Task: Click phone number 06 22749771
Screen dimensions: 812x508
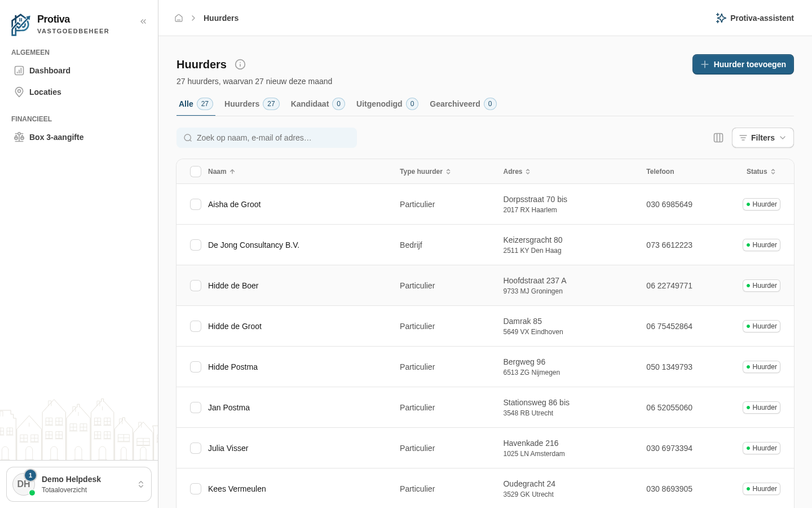Action: click(x=669, y=286)
